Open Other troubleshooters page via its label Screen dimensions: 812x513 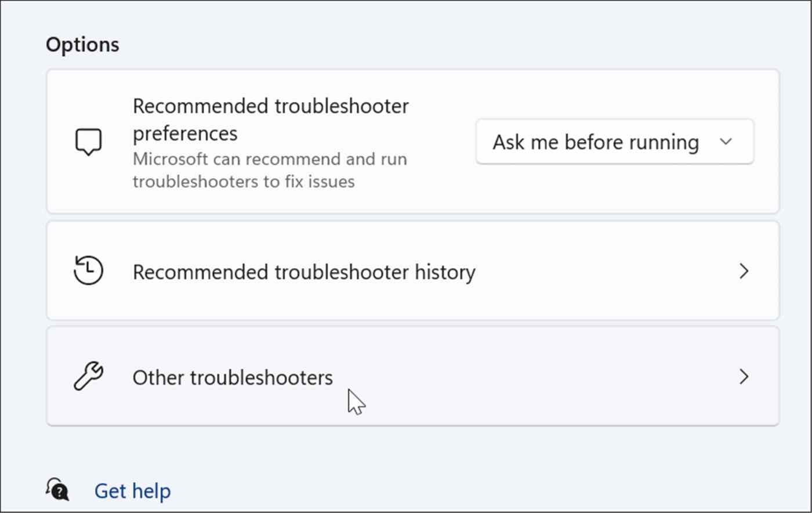233,377
